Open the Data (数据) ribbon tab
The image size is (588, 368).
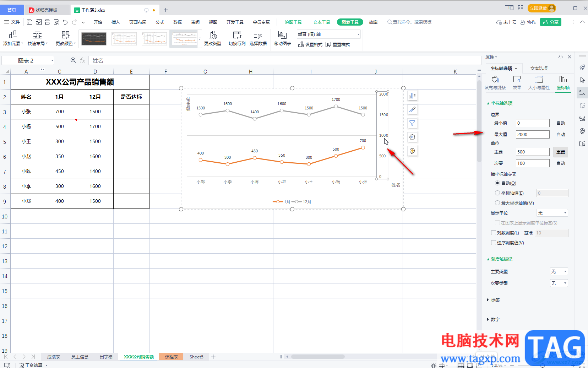tap(178, 22)
